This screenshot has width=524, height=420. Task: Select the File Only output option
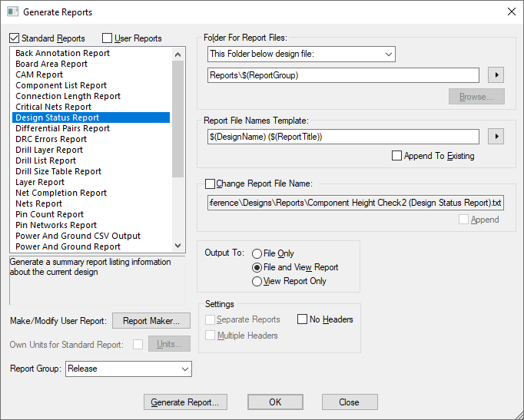coord(257,253)
